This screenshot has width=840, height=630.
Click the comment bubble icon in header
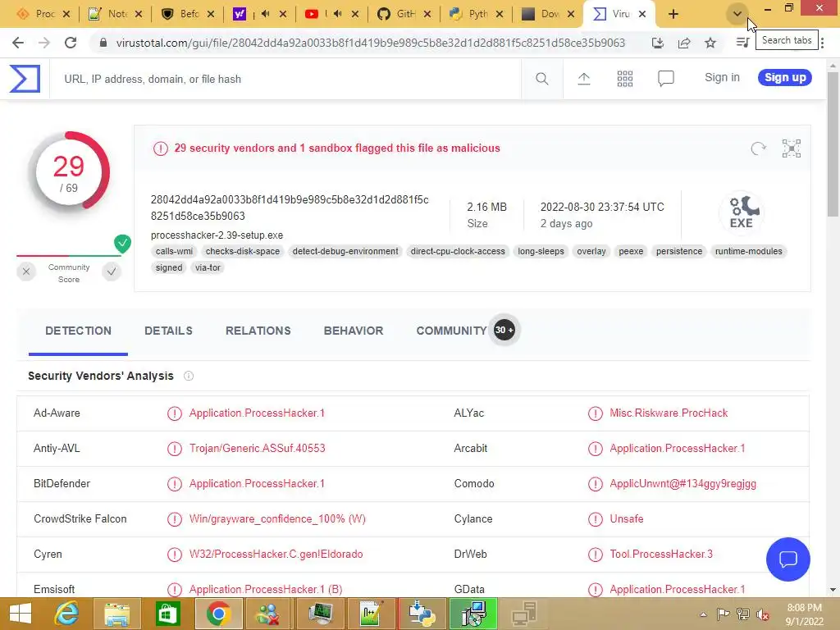click(x=666, y=79)
